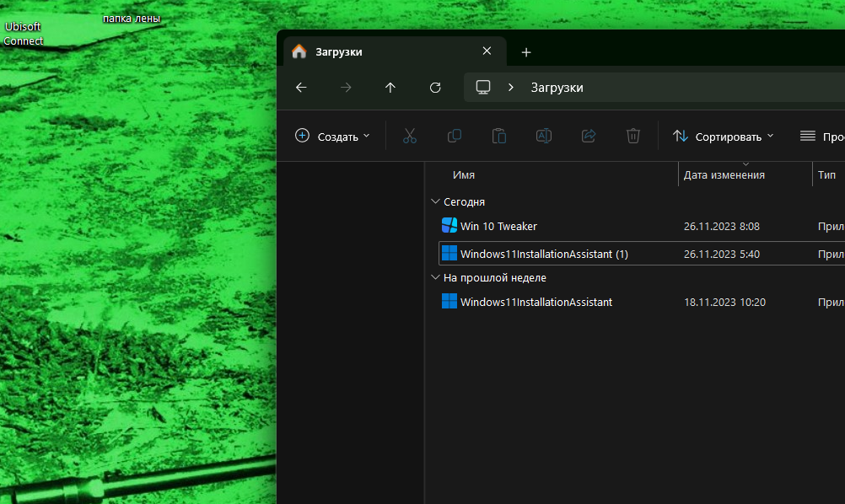Refresh the Загрузки folder view
This screenshot has width=845, height=504.
pyautogui.click(x=435, y=88)
